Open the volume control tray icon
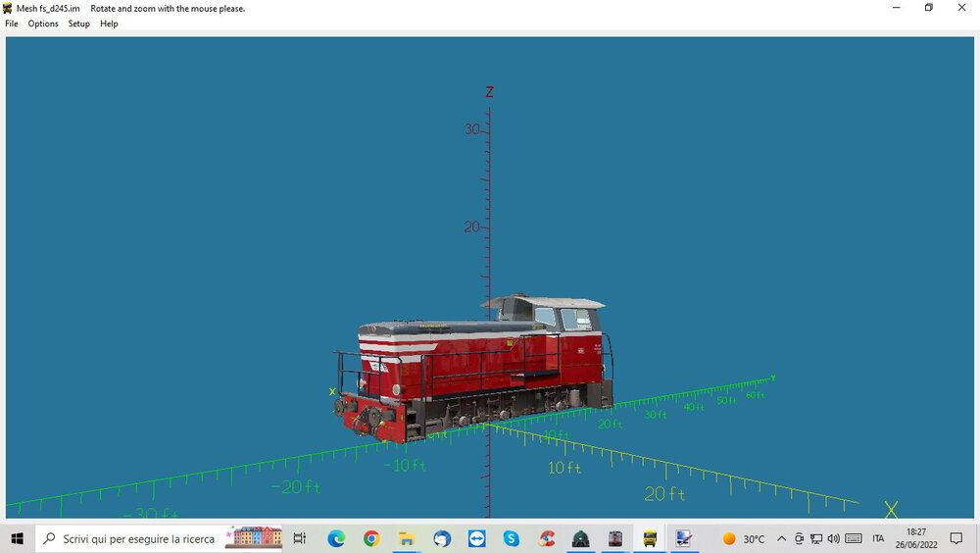The image size is (980, 553). tap(833, 538)
